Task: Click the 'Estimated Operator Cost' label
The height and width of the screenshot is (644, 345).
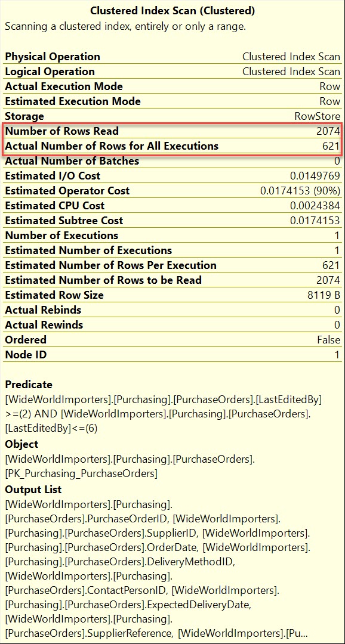Action: coord(67,191)
